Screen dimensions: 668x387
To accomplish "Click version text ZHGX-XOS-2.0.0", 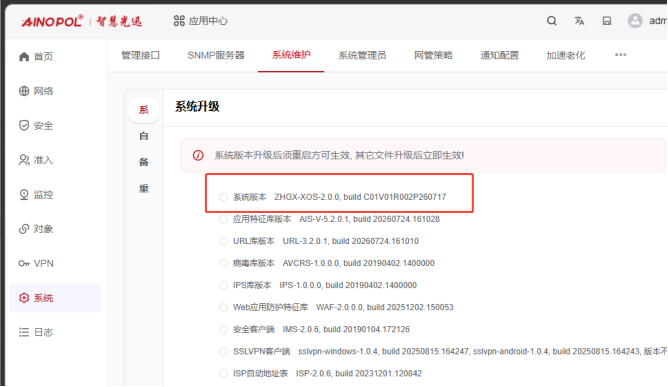I will 307,197.
